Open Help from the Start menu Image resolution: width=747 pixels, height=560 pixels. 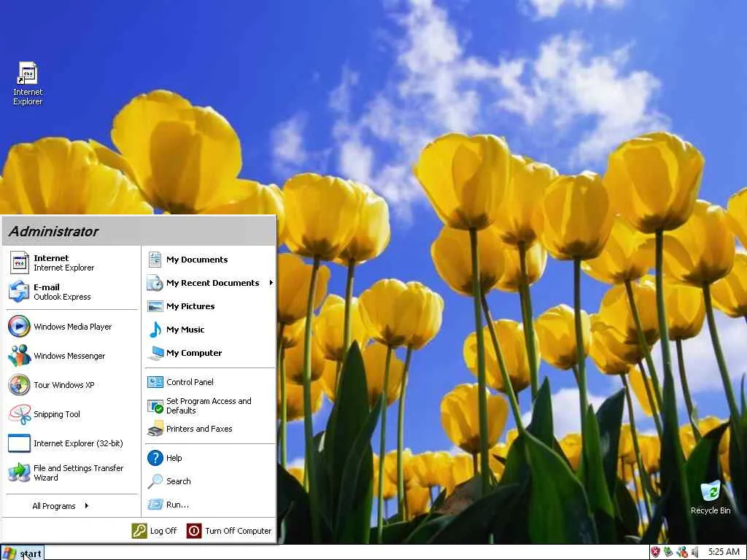(209, 458)
